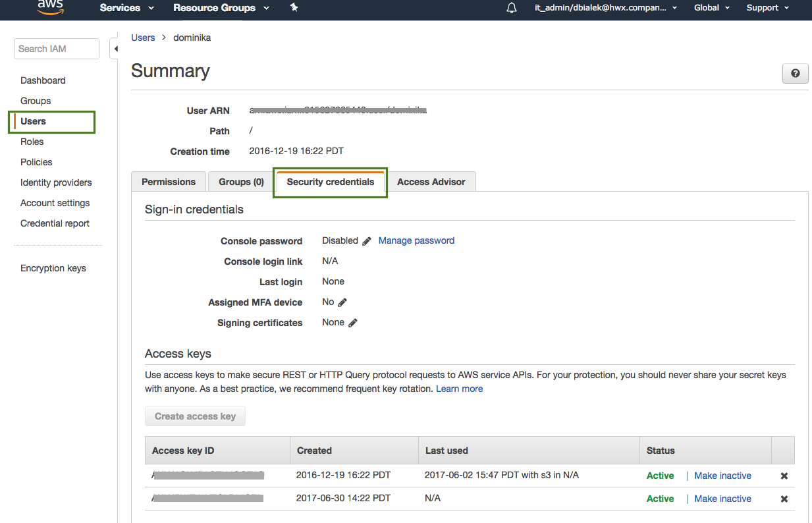Edit console password pencil icon
The width and height of the screenshot is (812, 523).
click(x=367, y=241)
